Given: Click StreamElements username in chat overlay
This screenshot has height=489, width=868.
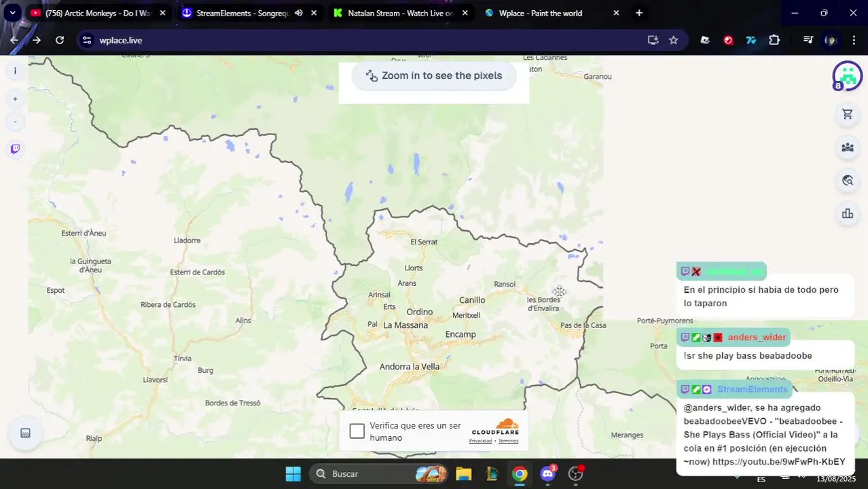Looking at the screenshot, I should click(753, 389).
